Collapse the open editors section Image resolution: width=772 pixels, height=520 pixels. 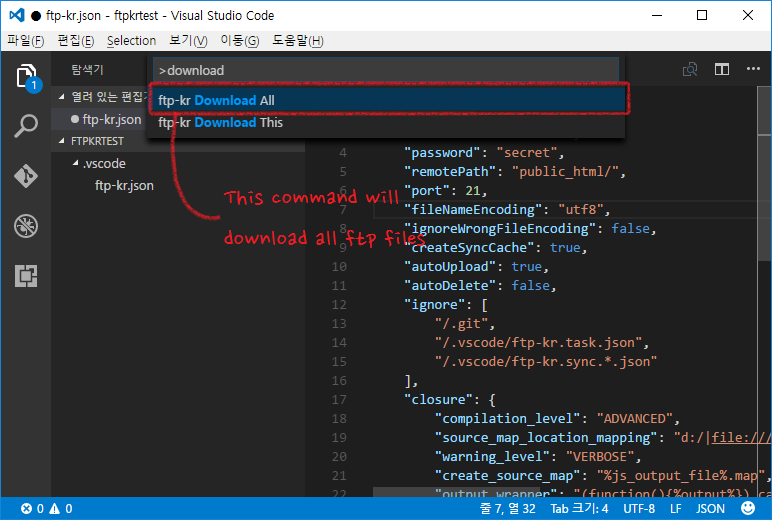62,97
